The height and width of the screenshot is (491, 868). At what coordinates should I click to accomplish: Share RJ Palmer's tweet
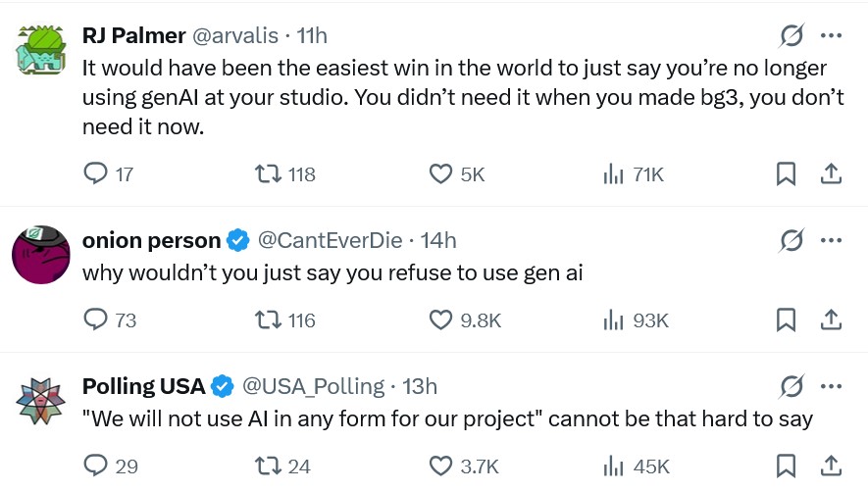[830, 174]
